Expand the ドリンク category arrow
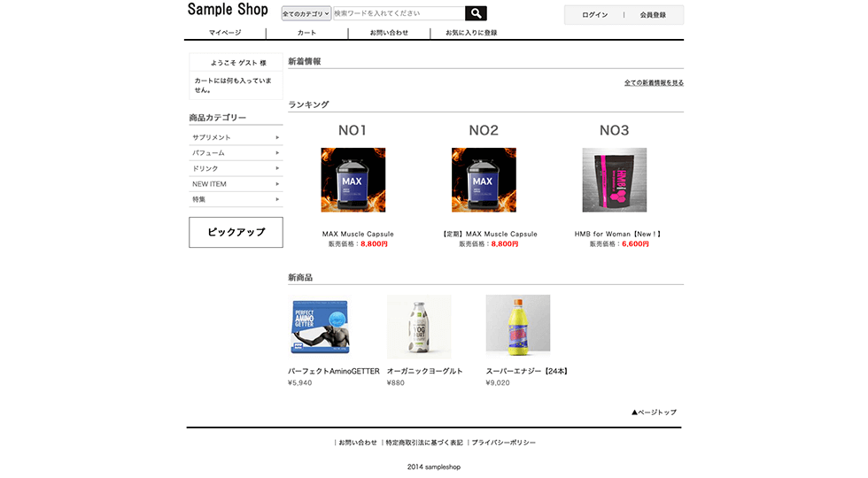Image resolution: width=868 pixels, height=478 pixels. pyautogui.click(x=277, y=168)
